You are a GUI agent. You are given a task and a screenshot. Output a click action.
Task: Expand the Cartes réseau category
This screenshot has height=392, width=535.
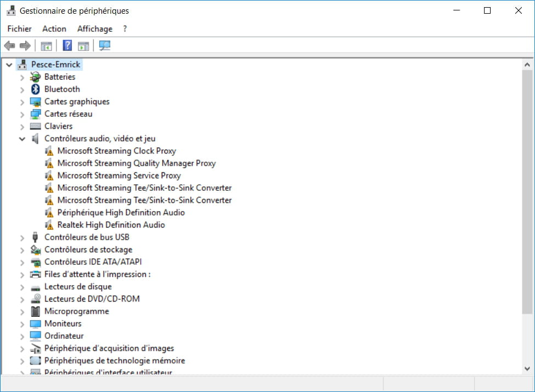(22, 114)
